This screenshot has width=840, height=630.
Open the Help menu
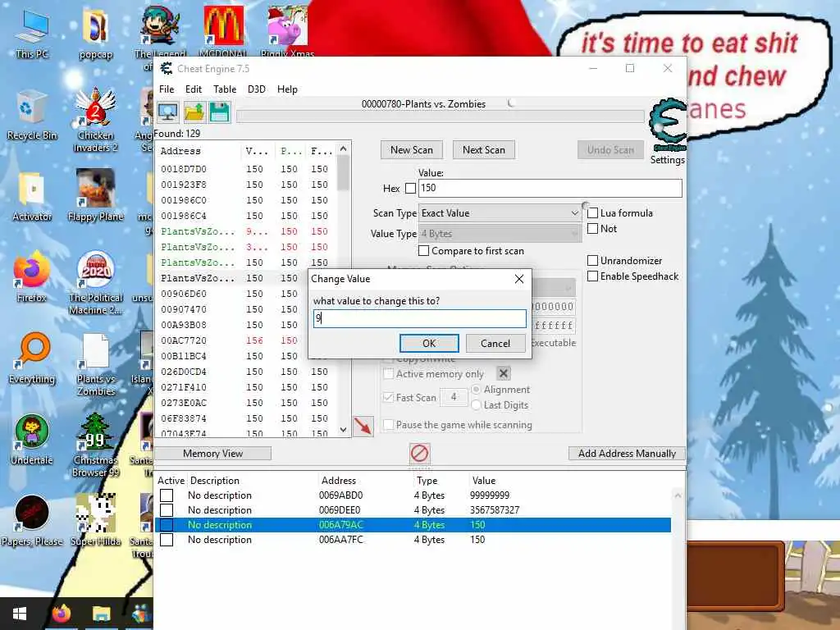pyautogui.click(x=287, y=89)
